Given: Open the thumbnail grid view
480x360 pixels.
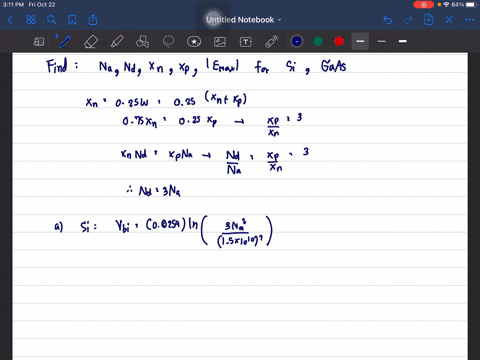Looking at the screenshot, I should (x=31, y=20).
